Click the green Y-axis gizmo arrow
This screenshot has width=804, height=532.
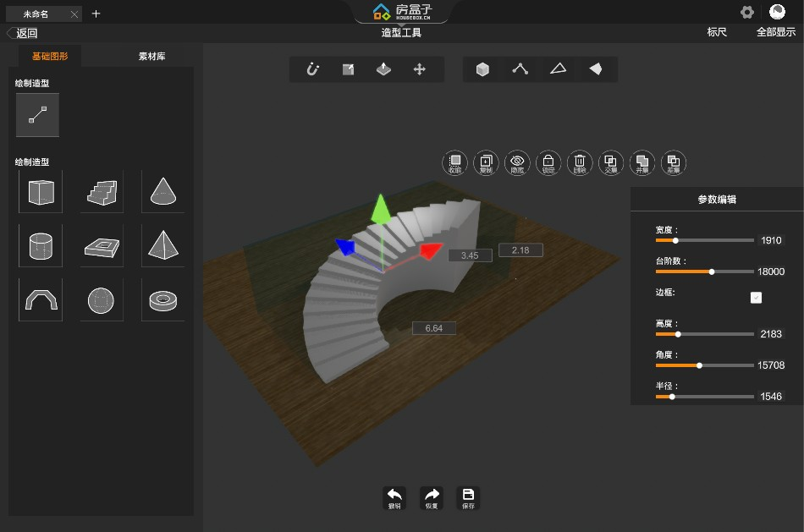tap(381, 209)
